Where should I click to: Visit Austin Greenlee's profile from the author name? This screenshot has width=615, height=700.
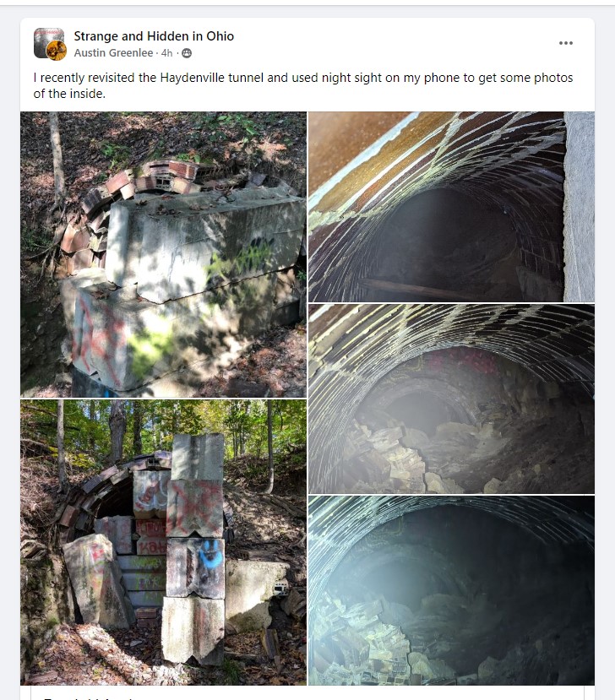[113, 52]
